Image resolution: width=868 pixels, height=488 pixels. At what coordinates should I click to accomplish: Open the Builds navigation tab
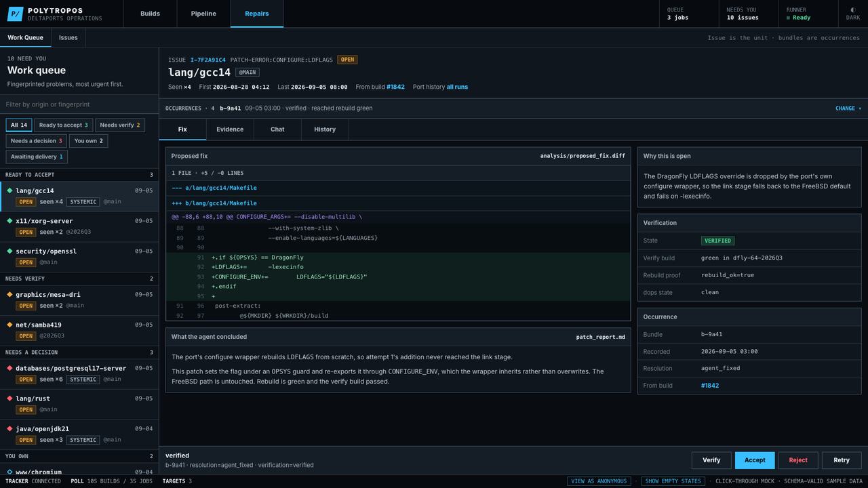[x=150, y=14]
